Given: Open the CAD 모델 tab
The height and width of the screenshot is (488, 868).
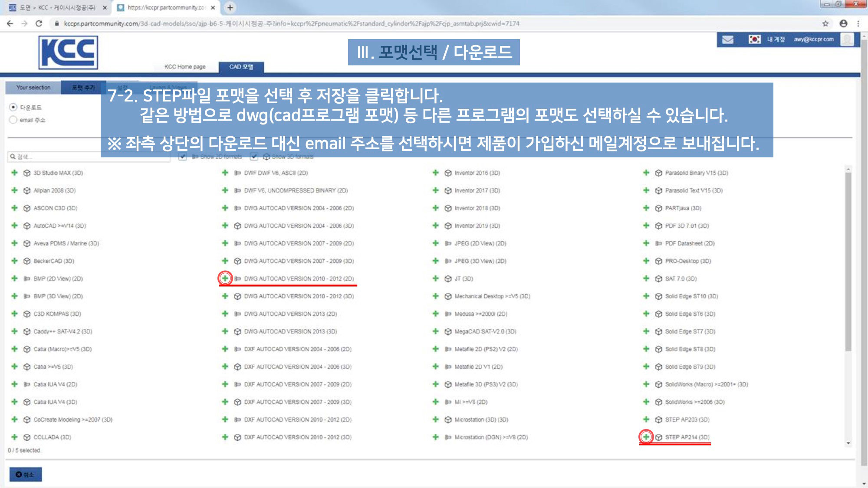Looking at the screenshot, I should (241, 67).
